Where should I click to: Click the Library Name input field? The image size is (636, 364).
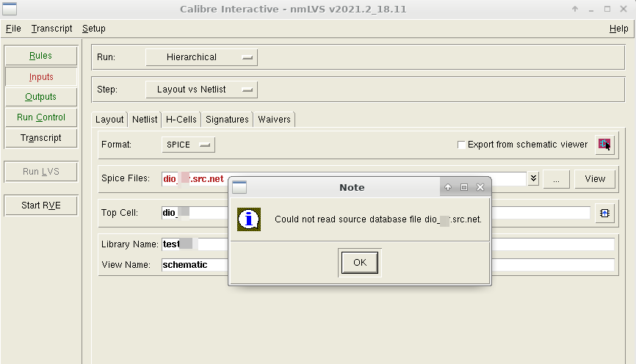(388, 244)
